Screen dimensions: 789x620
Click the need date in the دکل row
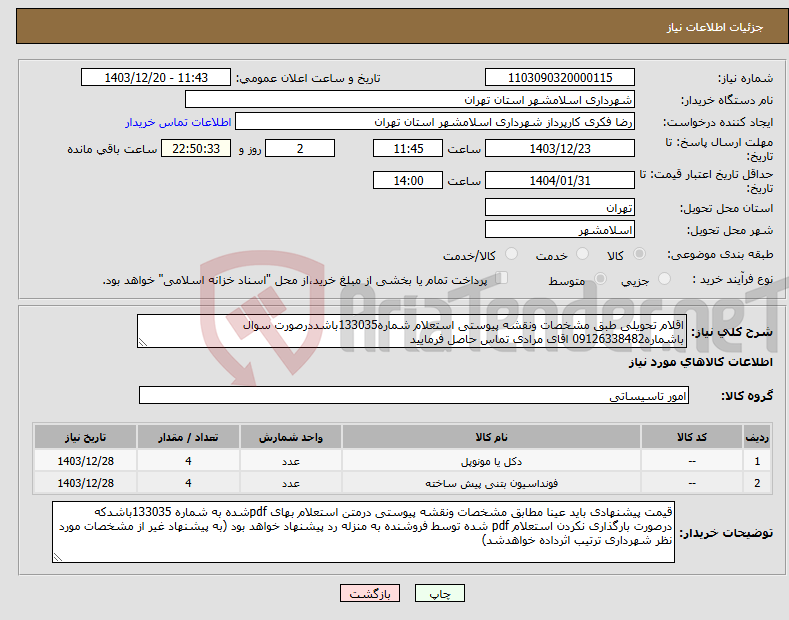click(86, 461)
